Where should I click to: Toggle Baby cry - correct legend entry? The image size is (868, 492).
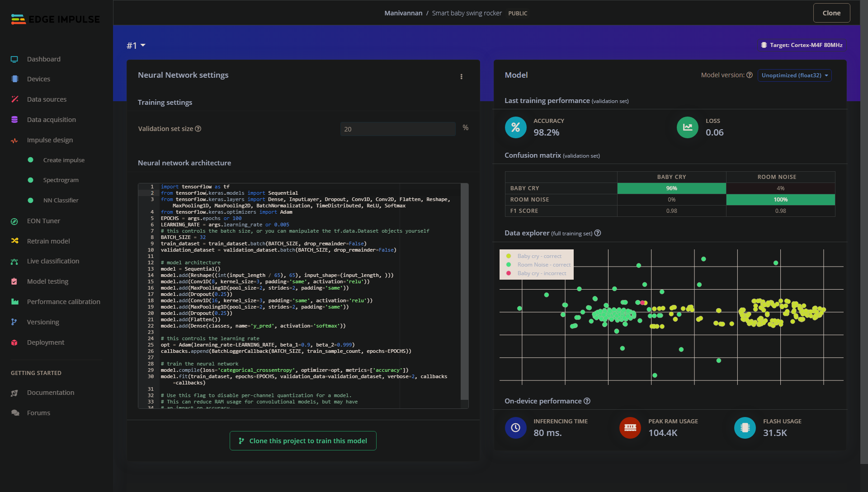tap(539, 256)
